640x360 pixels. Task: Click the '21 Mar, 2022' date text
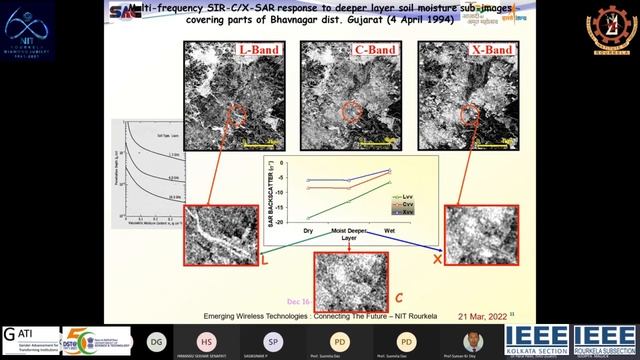point(482,316)
